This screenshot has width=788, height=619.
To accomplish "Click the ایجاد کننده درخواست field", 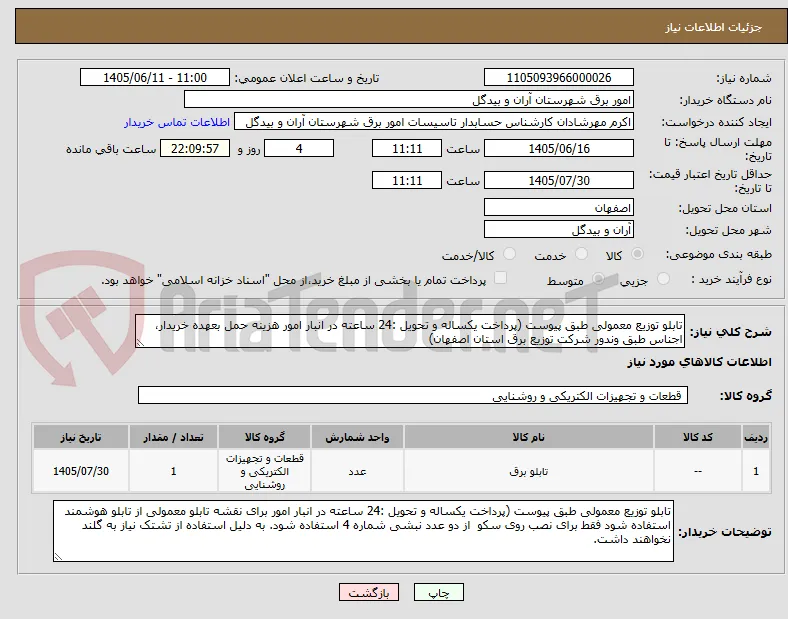I will (434, 122).
